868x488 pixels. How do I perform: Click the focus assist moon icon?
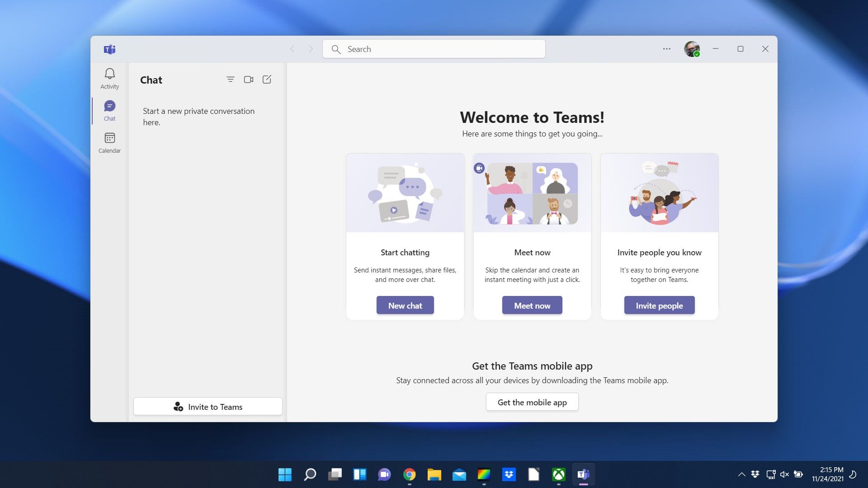[853, 474]
